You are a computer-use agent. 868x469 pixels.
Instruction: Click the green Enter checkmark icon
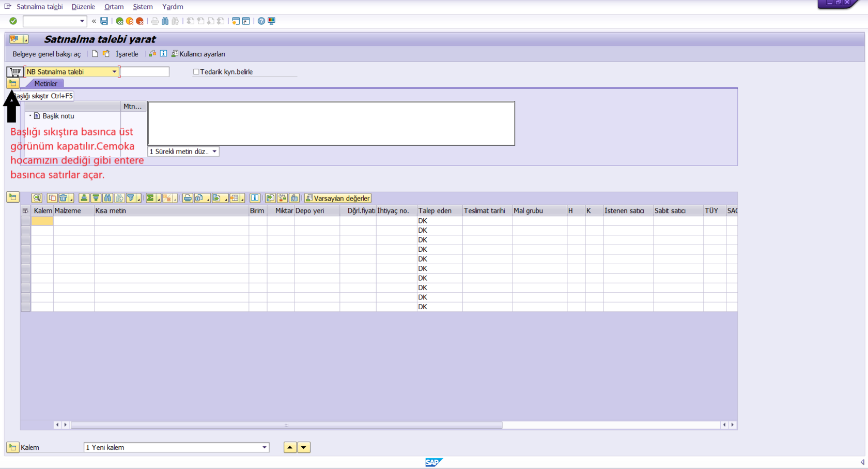click(13, 21)
